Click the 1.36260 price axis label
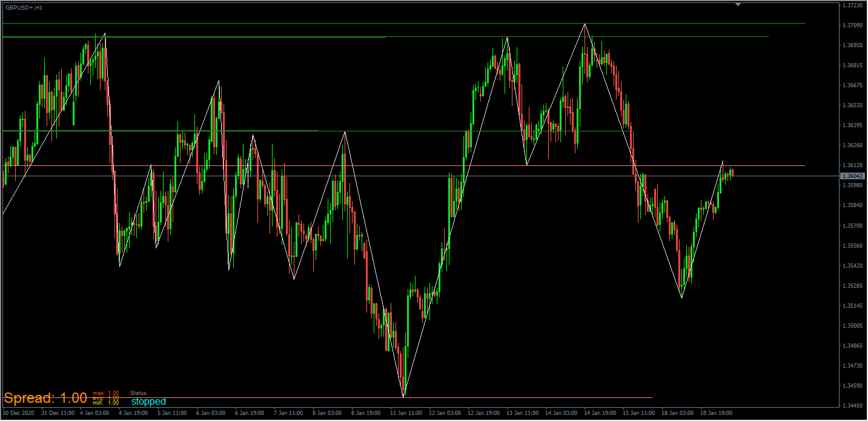The height and width of the screenshot is (421, 868). (852, 145)
